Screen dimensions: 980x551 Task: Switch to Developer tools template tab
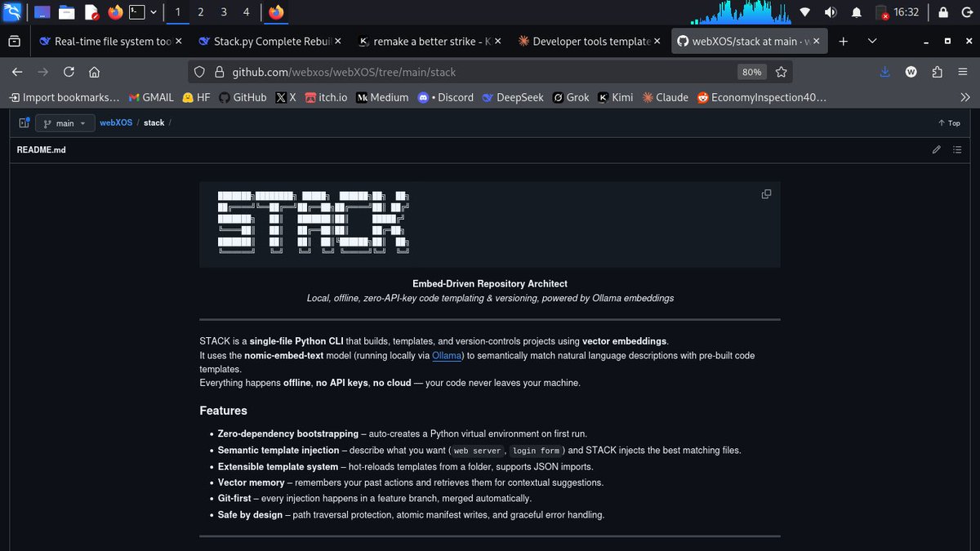tap(590, 41)
